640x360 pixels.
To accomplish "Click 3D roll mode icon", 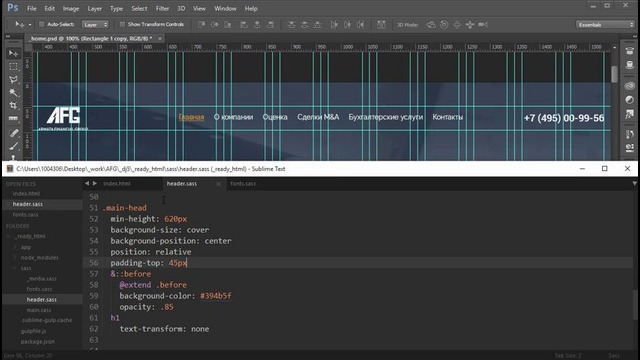I will (444, 24).
